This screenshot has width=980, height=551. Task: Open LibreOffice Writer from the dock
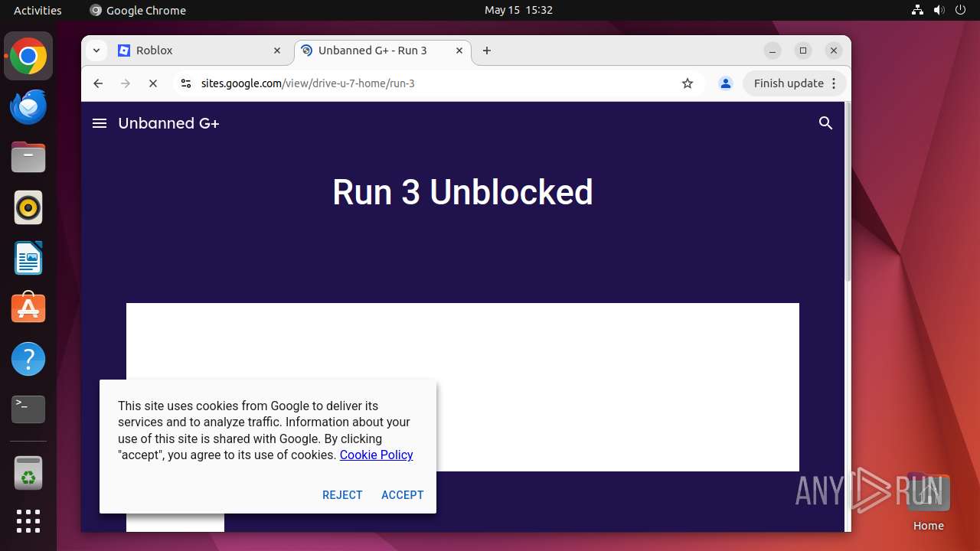click(28, 258)
